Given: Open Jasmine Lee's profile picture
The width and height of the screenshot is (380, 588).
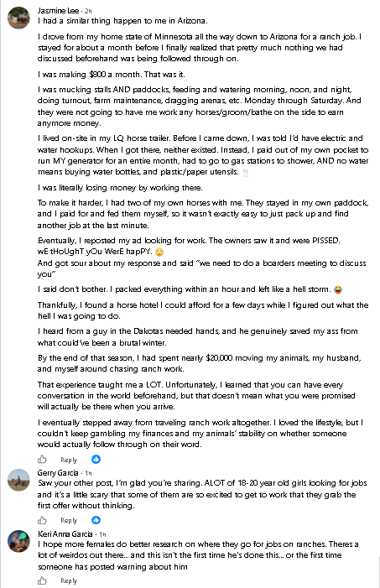Looking at the screenshot, I should pos(18,18).
